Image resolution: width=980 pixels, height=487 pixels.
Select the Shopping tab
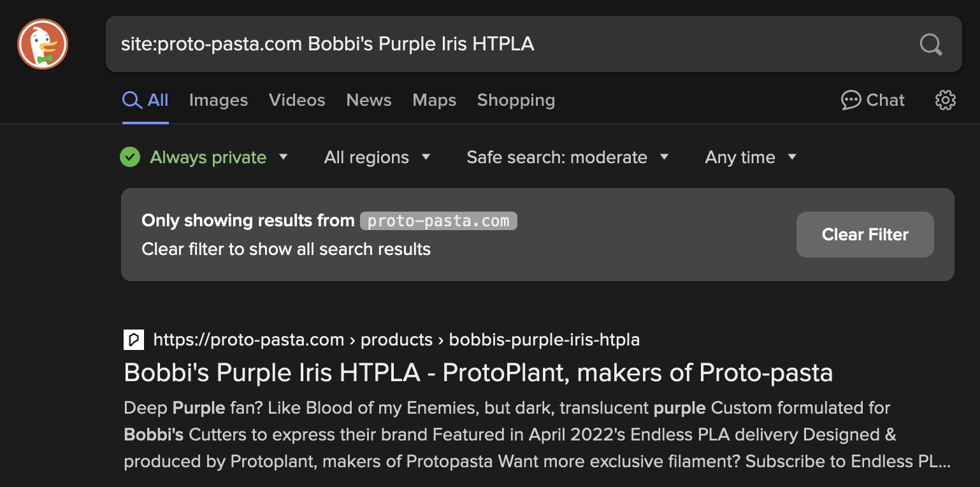(x=516, y=100)
